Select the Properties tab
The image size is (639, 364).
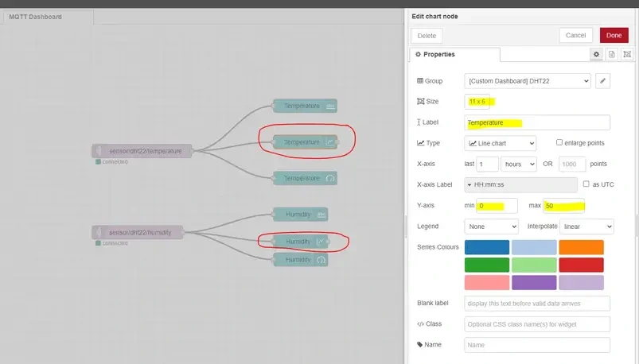coord(454,54)
